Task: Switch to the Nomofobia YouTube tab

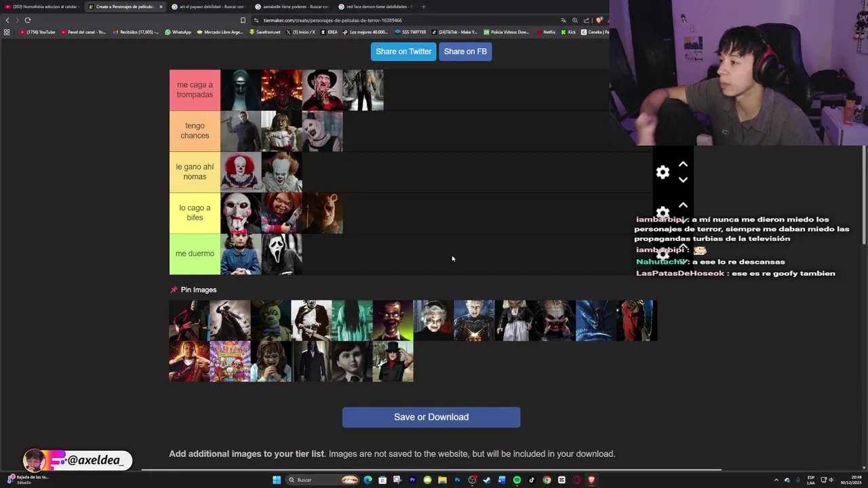Action: click(42, 7)
